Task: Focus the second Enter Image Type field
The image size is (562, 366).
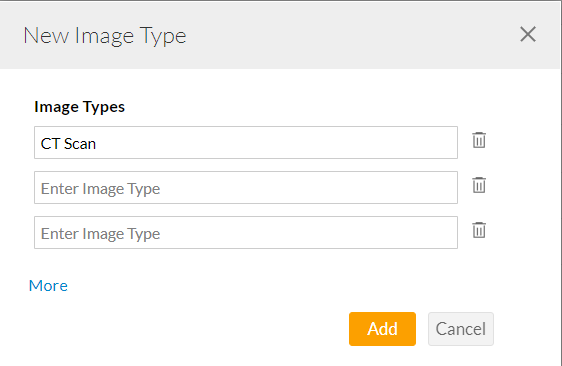Action: [x=246, y=187]
